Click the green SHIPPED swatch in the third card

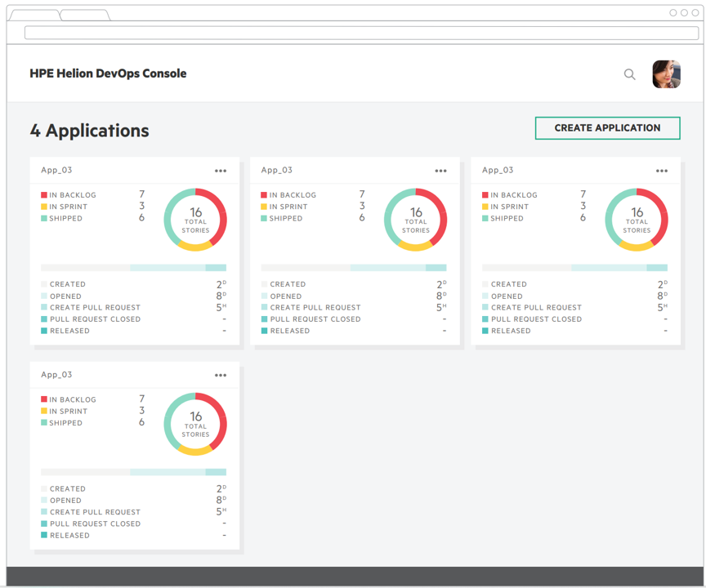485,218
